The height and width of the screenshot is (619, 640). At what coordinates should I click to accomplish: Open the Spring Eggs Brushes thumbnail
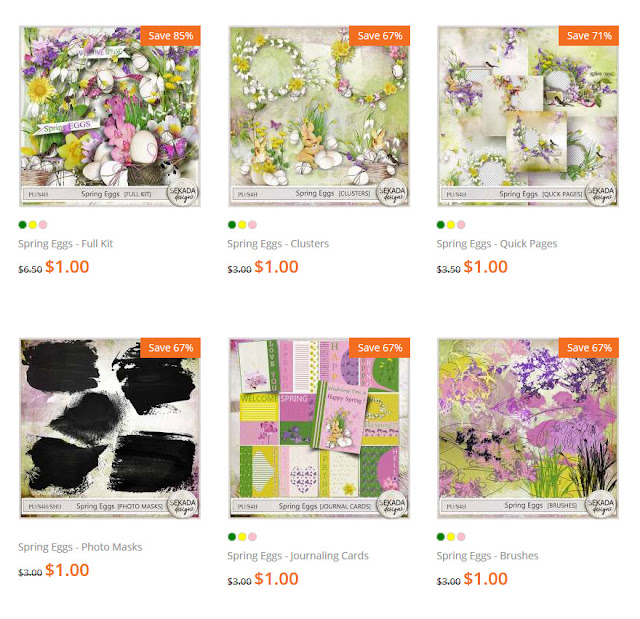(x=528, y=428)
